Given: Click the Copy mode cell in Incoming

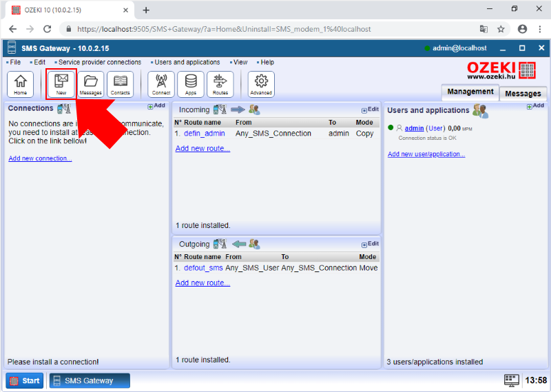Looking at the screenshot, I should point(364,134).
